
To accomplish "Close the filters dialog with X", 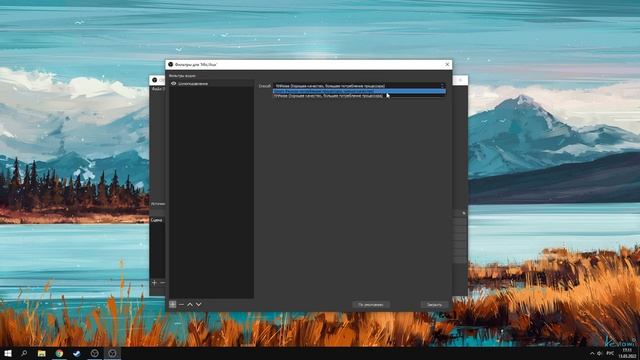I will click(447, 64).
